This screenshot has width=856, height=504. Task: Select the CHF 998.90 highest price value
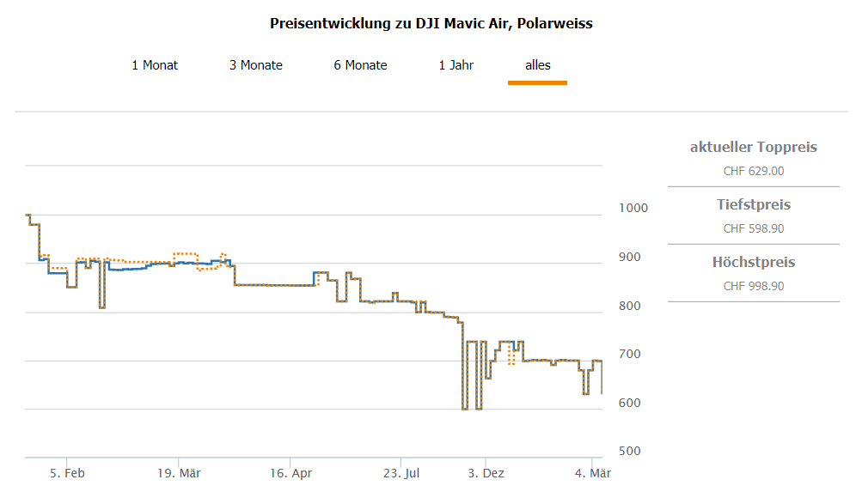click(754, 286)
